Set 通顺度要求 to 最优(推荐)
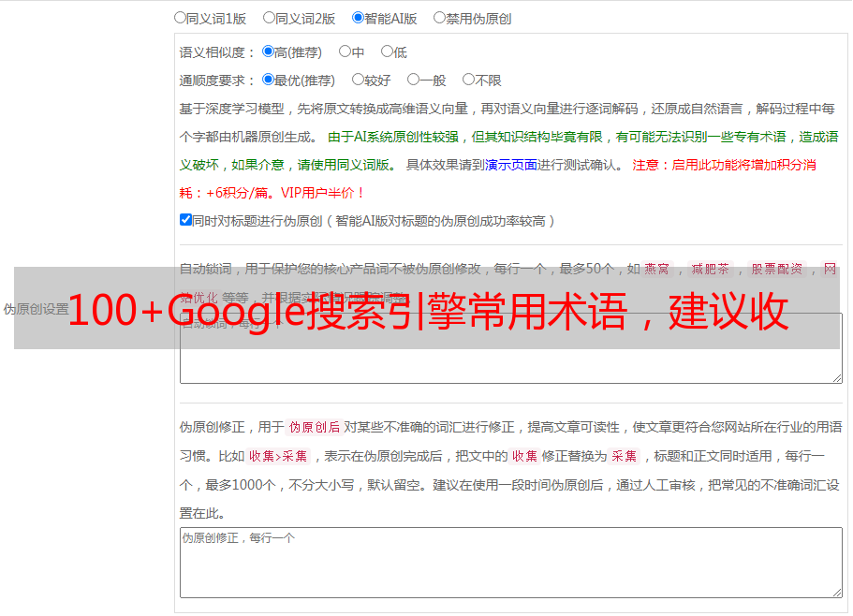853x616 pixels. point(268,80)
